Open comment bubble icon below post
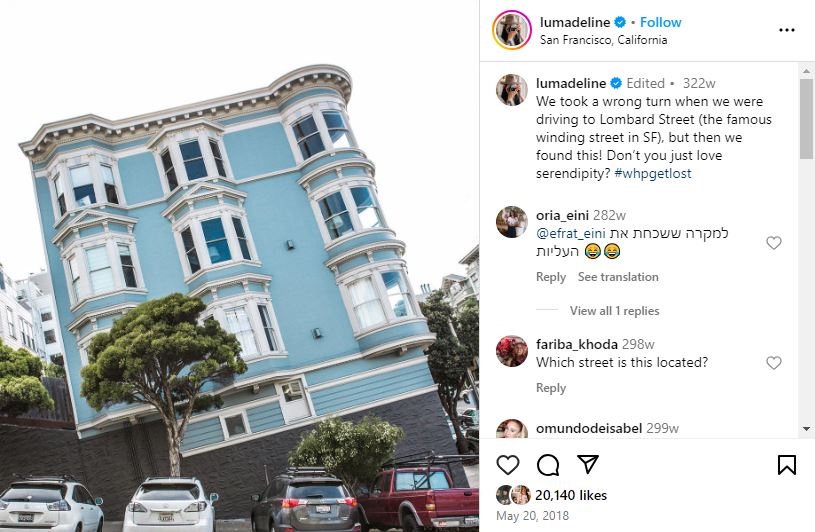Image resolution: width=815 pixels, height=532 pixels. [x=548, y=464]
